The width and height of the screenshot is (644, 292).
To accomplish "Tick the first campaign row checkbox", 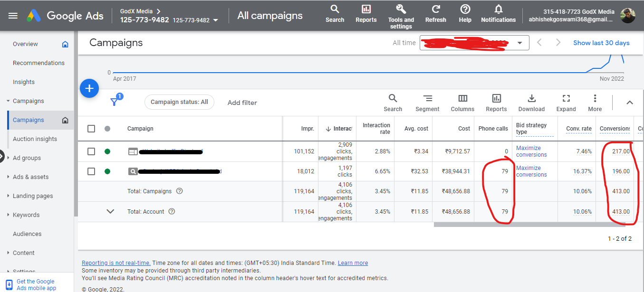I will point(91,151).
